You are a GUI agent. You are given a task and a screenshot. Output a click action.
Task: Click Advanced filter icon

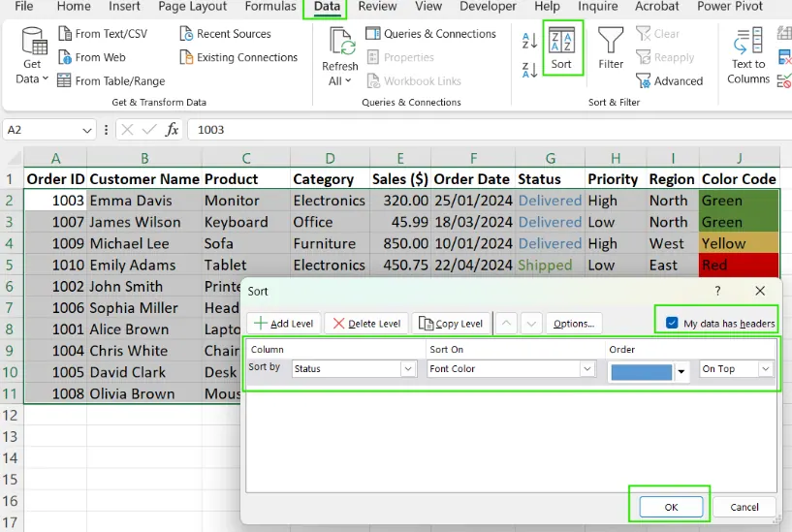645,81
